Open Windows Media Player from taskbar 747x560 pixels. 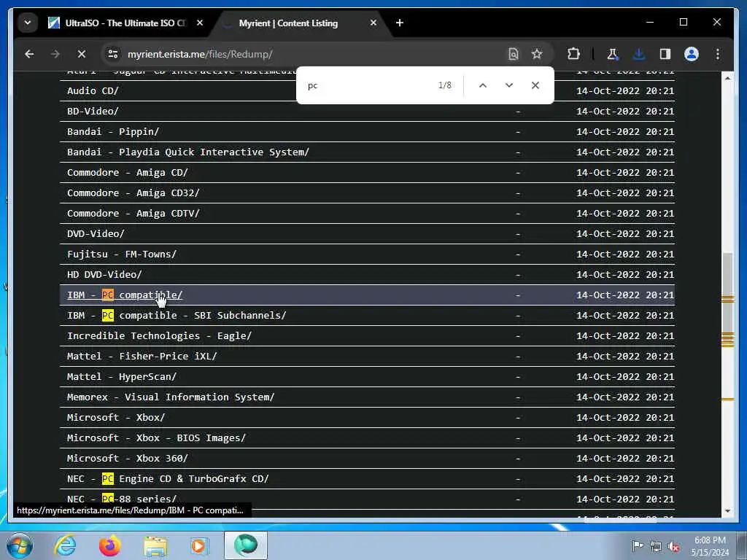click(200, 545)
